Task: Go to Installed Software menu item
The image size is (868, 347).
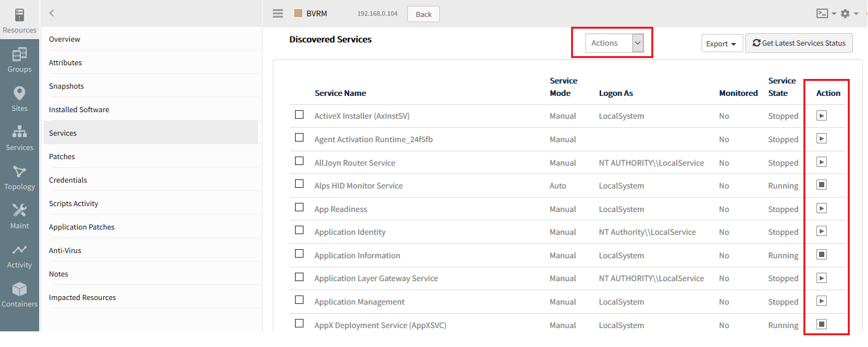Action: tap(79, 110)
